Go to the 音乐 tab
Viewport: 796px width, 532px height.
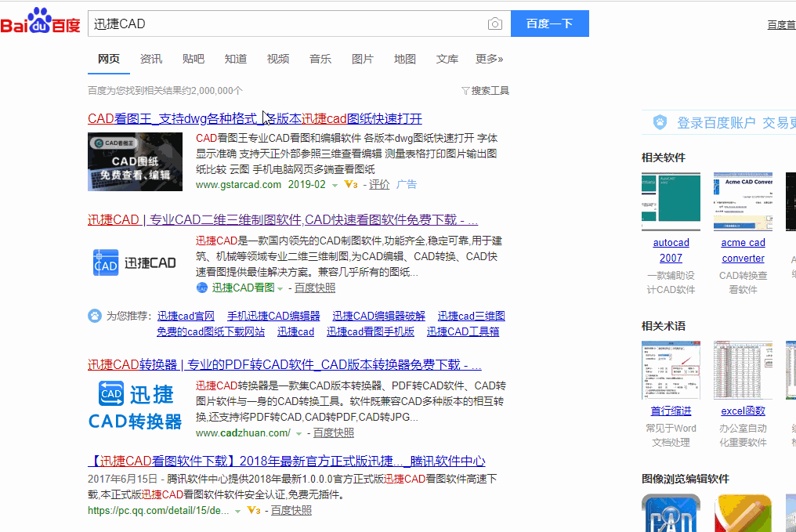pyautogui.click(x=320, y=59)
